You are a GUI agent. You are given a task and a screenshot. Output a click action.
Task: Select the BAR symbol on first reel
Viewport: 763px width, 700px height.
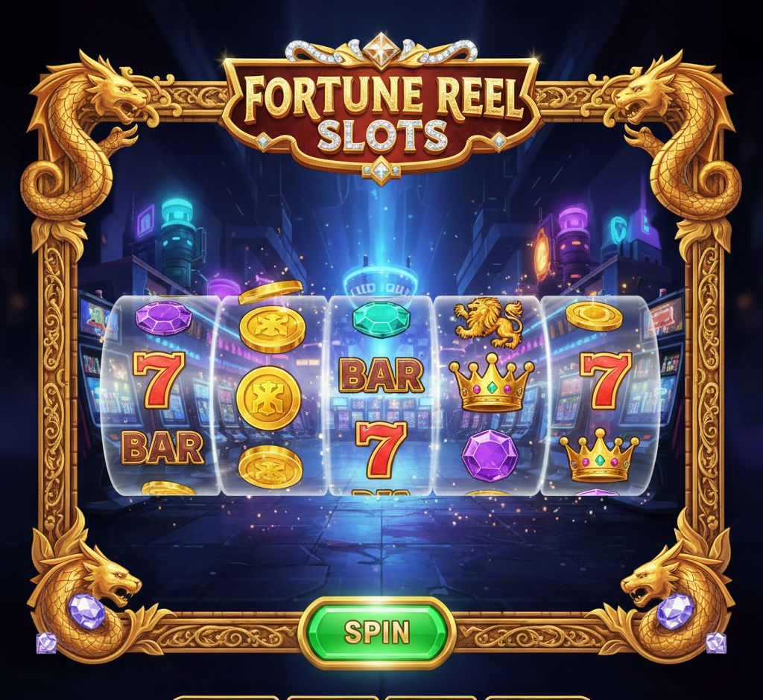(162, 447)
